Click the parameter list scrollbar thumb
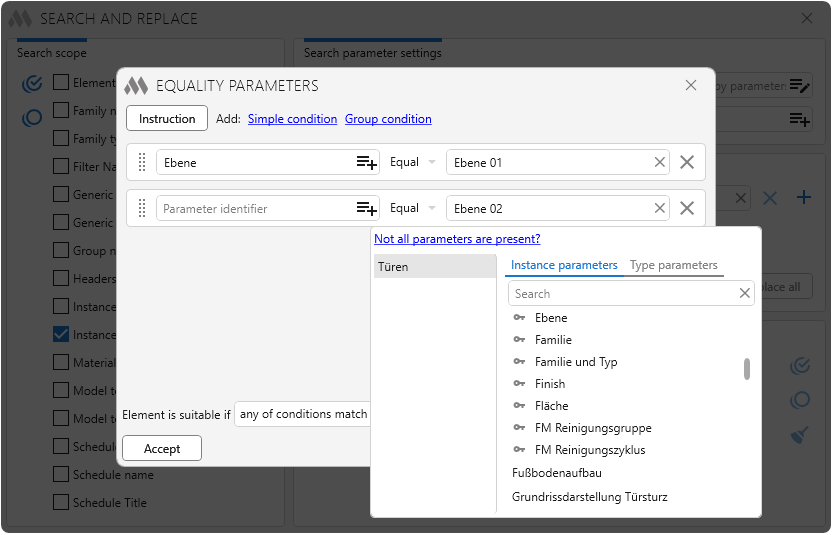The width and height of the screenshot is (833, 535). pos(747,369)
